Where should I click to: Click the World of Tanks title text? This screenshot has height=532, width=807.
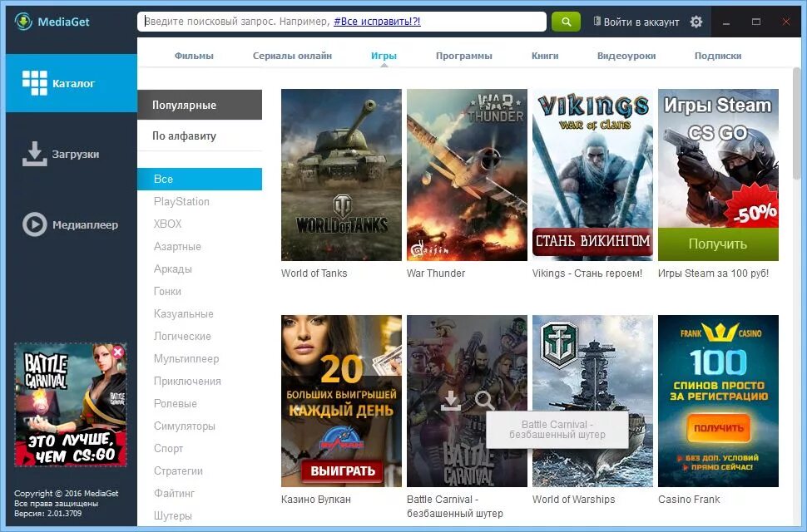314,273
